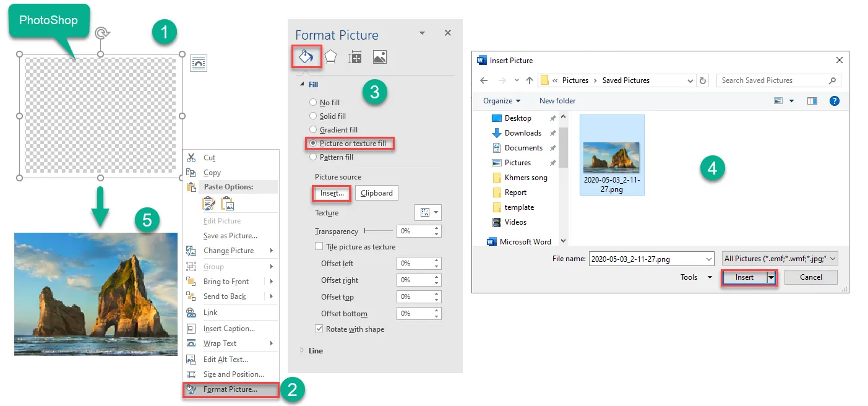Increase the Offset left stepper value
868x406 pixels.
point(437,261)
